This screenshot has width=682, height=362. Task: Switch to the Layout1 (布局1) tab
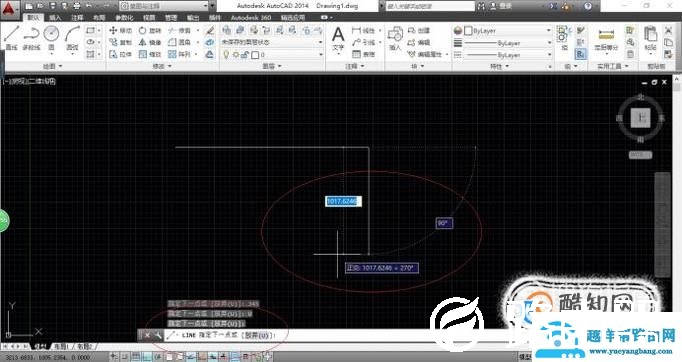(x=61, y=347)
